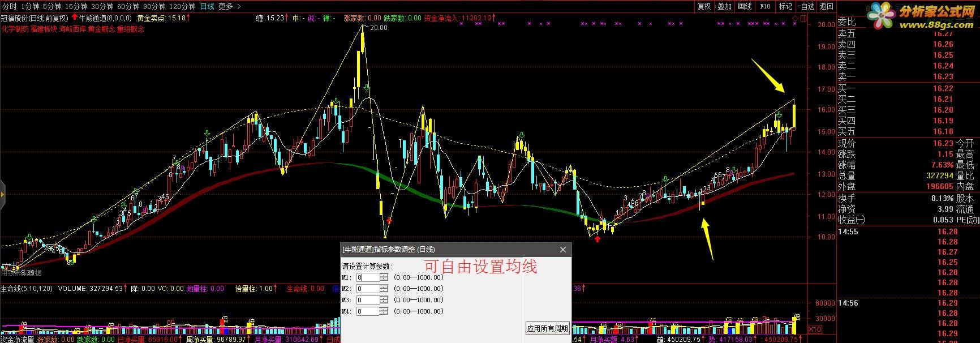Open the F10 company info
This screenshot has height=343, width=980.
click(765, 6)
